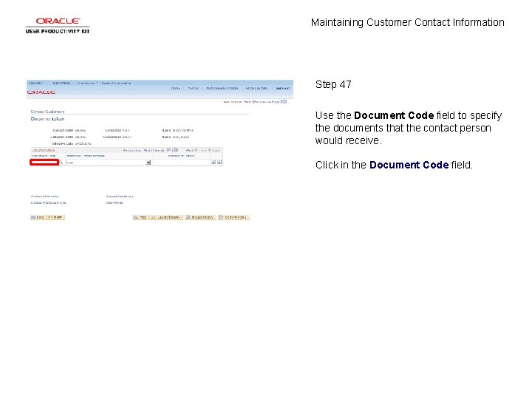
Task: Open MultiChannel Console link
Action: [x=222, y=88]
